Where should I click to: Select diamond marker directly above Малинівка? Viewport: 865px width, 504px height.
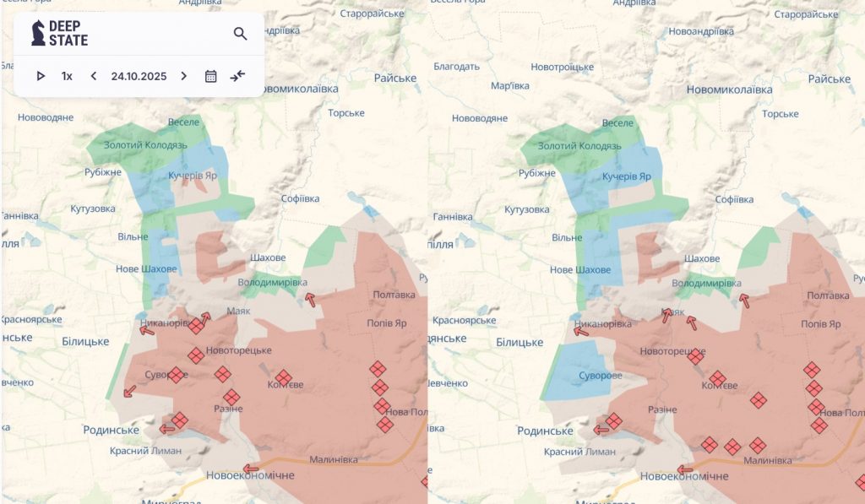758,445
